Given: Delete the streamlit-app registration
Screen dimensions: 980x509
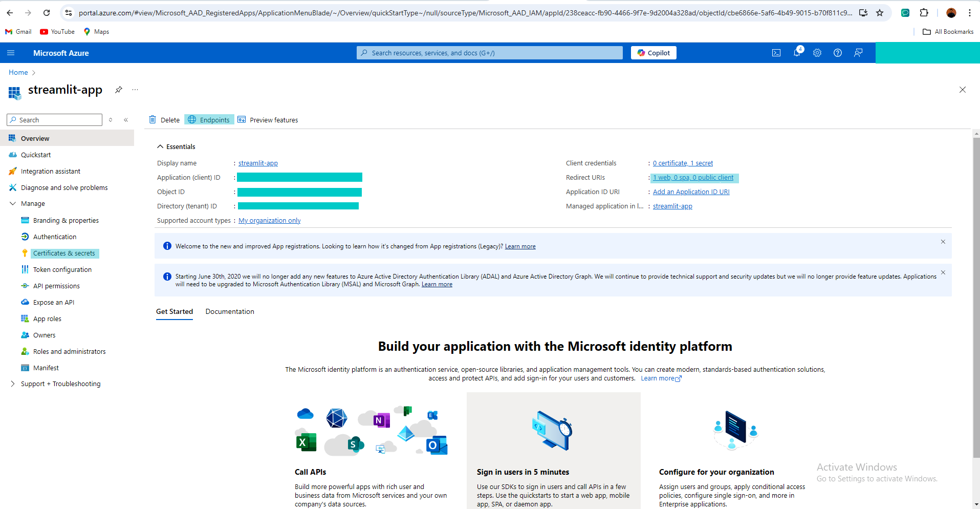Looking at the screenshot, I should pos(164,119).
